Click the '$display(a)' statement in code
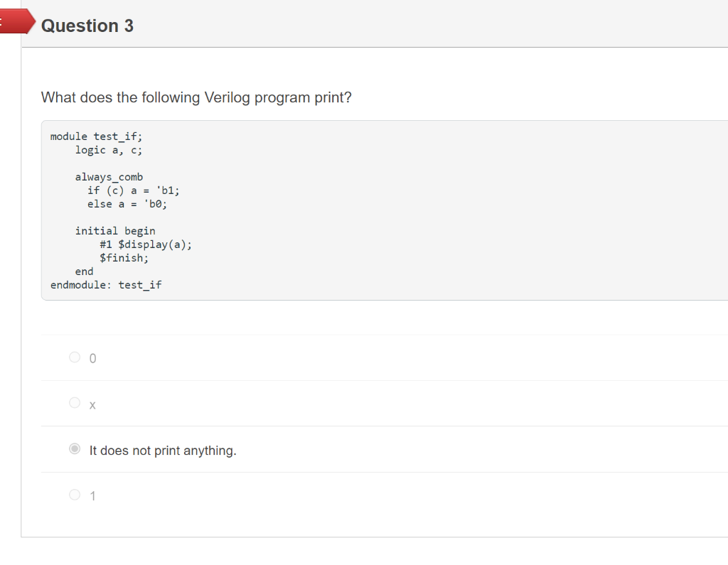Screen dimensions: 728x565 click(x=152, y=244)
